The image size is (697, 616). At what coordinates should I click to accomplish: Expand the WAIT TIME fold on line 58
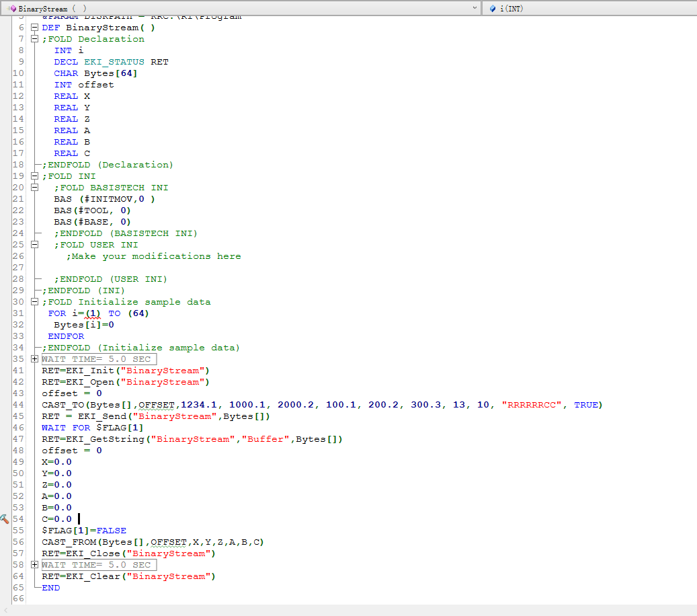click(34, 565)
